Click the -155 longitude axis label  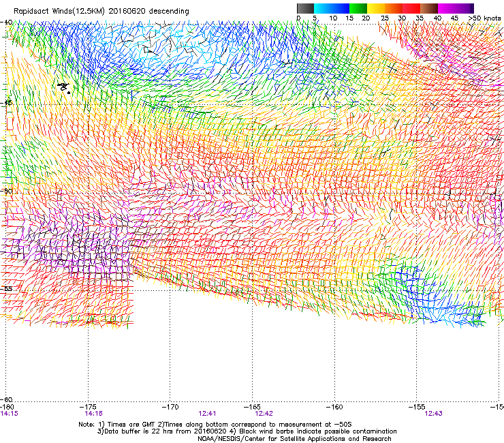[417, 408]
